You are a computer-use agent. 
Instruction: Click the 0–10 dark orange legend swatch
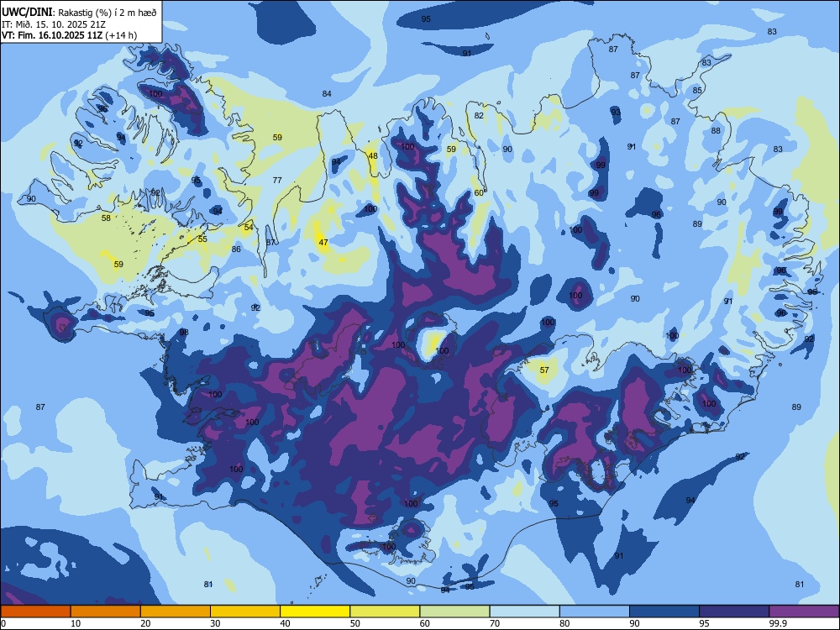click(35, 612)
